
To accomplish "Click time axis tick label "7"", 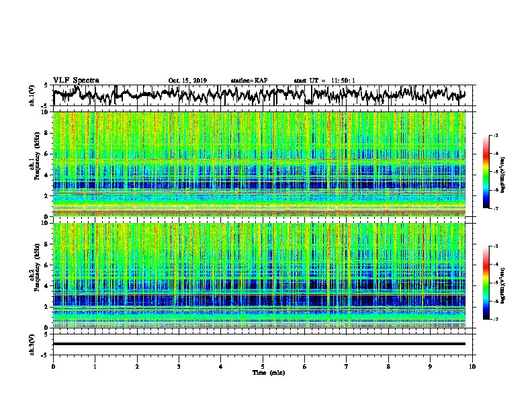I will [x=347, y=367].
